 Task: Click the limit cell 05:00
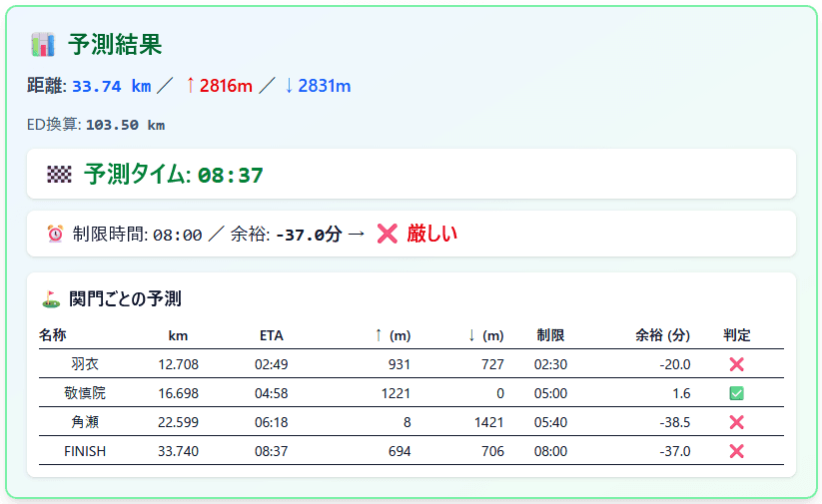(550, 393)
